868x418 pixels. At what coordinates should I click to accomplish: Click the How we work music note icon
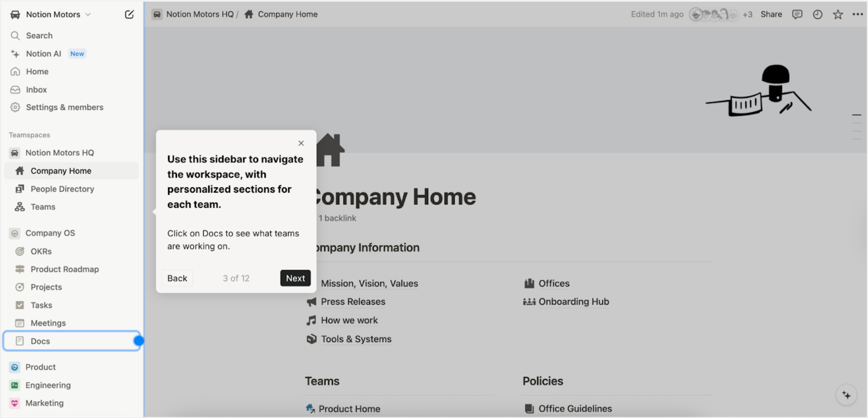click(x=311, y=320)
